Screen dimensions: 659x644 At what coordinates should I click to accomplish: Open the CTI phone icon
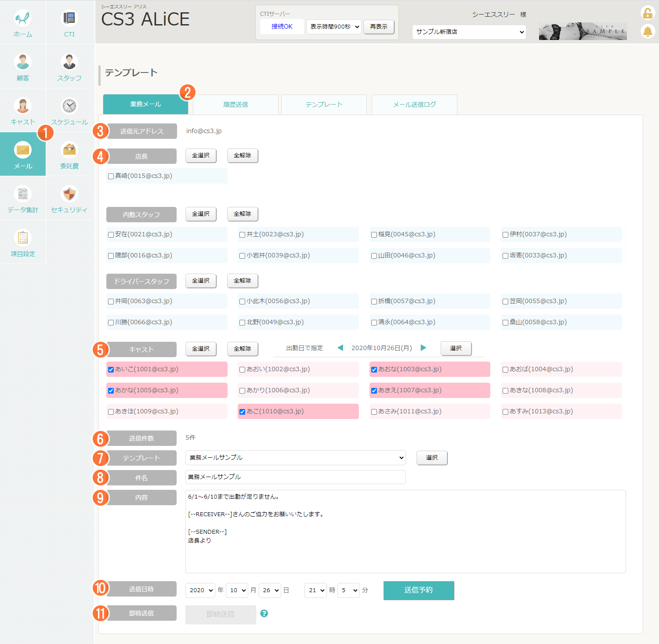(69, 18)
